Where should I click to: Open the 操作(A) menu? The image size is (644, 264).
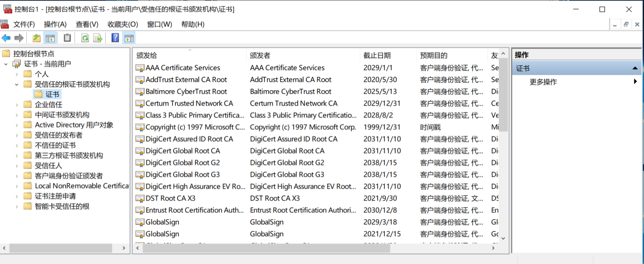(x=55, y=24)
